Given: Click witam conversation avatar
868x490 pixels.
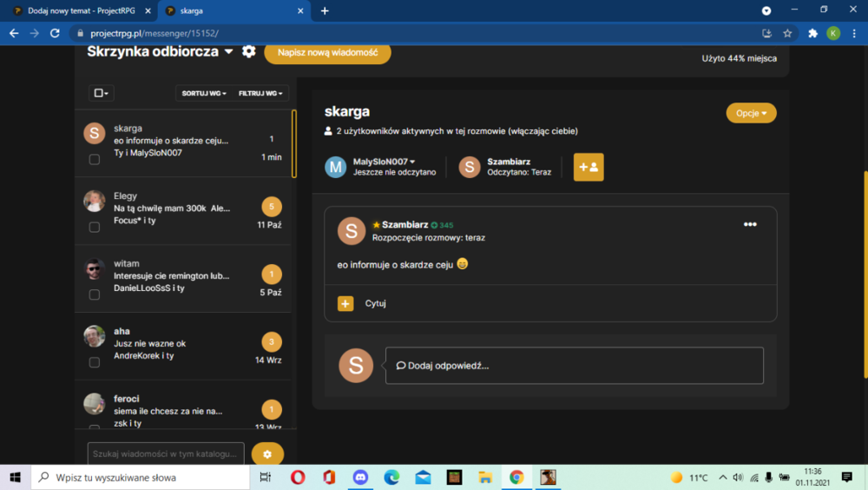Looking at the screenshot, I should tap(94, 268).
